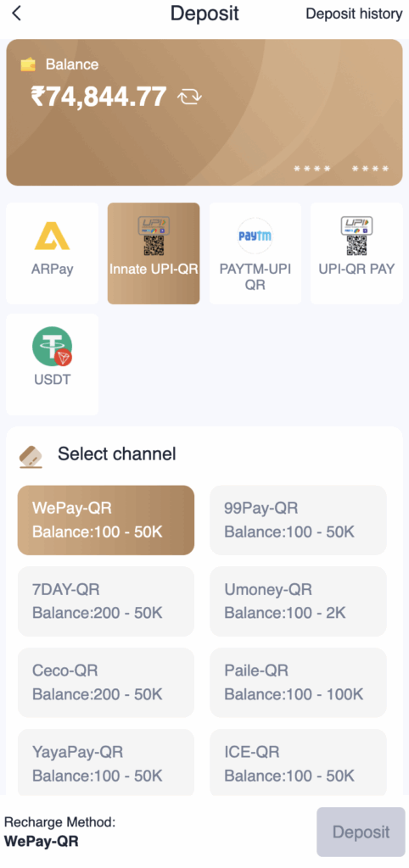Select the USDT Tether payment icon
409x868 pixels.
[52, 346]
